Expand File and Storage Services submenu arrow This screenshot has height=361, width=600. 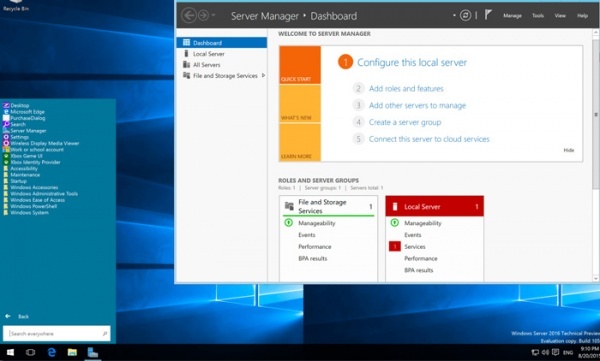pos(263,75)
